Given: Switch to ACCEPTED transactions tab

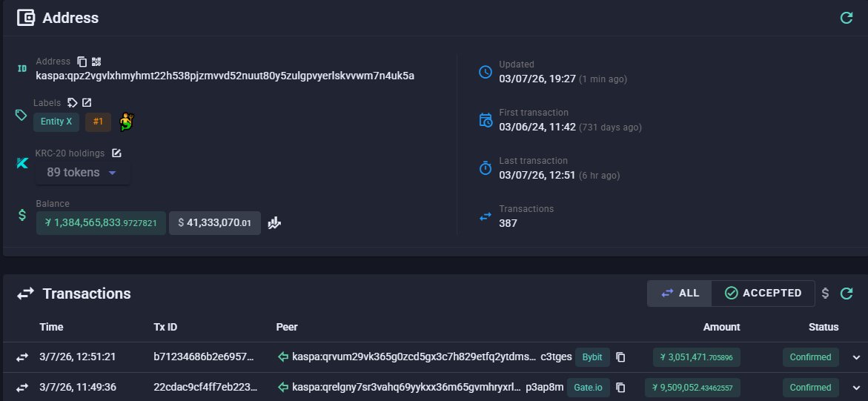Looking at the screenshot, I should [x=763, y=293].
